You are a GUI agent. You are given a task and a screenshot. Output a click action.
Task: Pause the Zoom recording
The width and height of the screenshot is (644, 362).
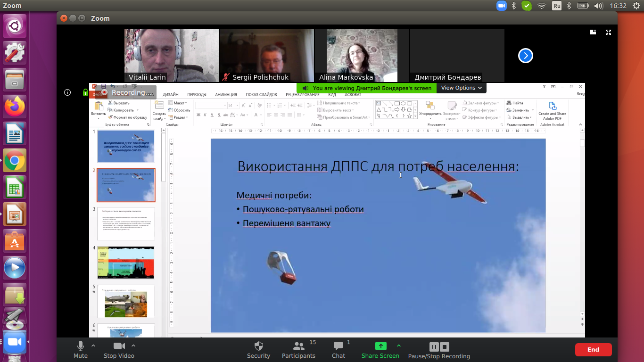[x=434, y=346]
